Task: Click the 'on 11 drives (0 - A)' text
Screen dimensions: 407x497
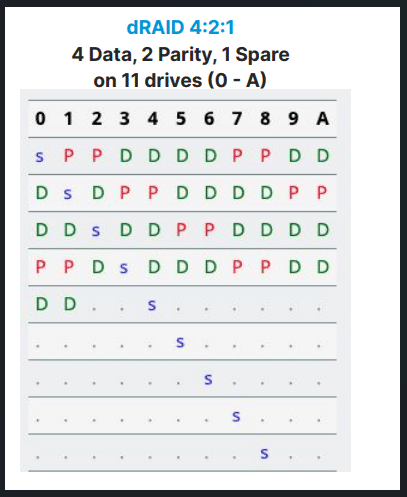Action: coord(180,80)
